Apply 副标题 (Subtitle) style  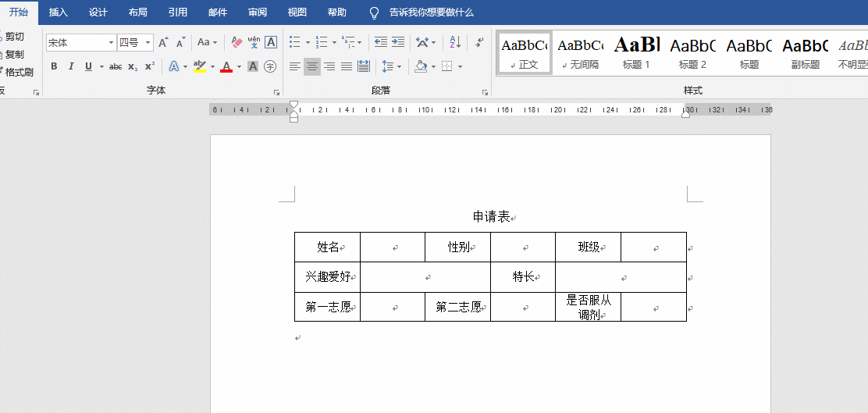(806, 52)
